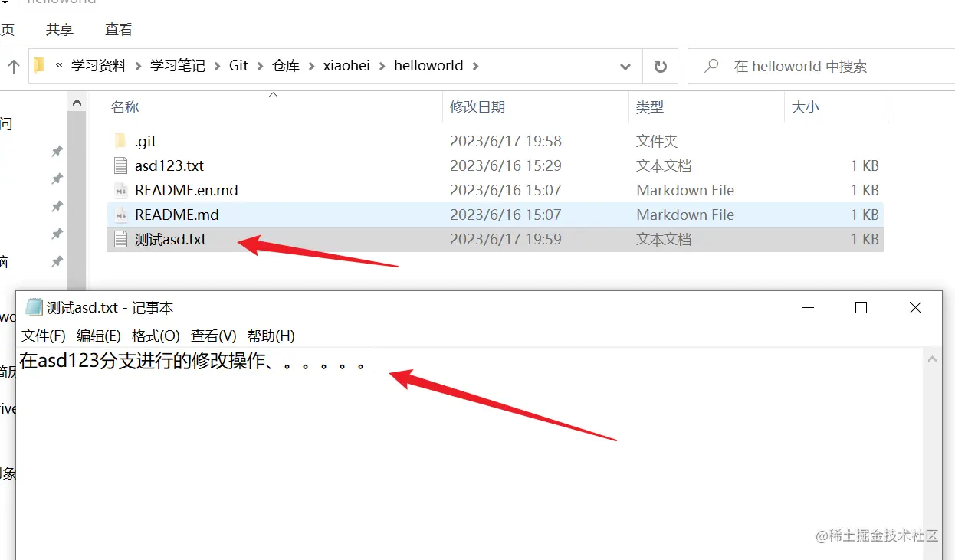Expand the address bar history dropdown
This screenshot has width=955, height=560.
pos(625,67)
